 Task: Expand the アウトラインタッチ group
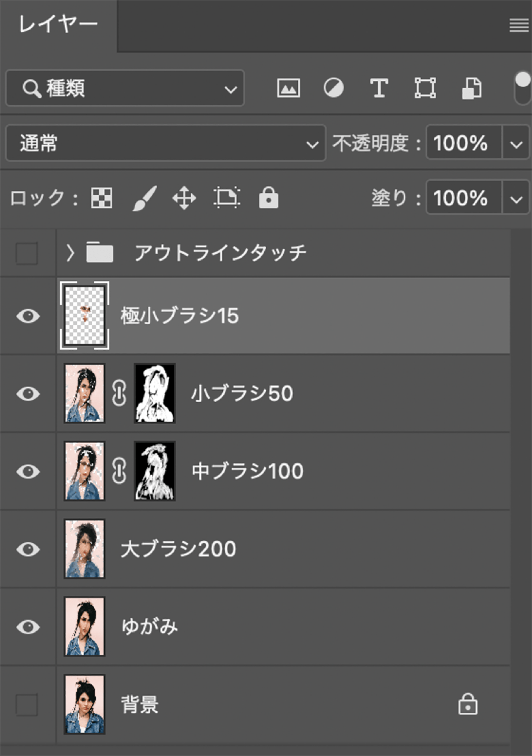(x=71, y=253)
